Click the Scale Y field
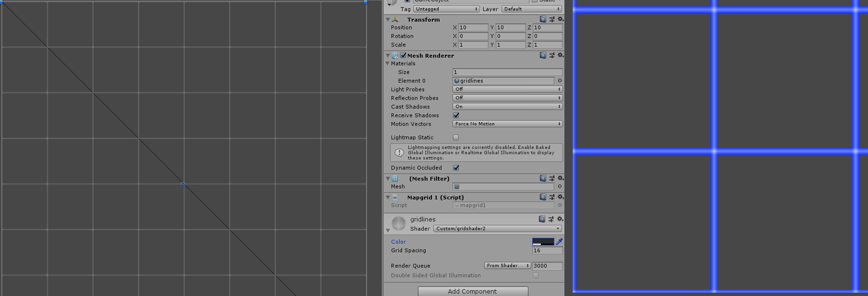Viewport: 868px width, 296px height. coord(511,45)
